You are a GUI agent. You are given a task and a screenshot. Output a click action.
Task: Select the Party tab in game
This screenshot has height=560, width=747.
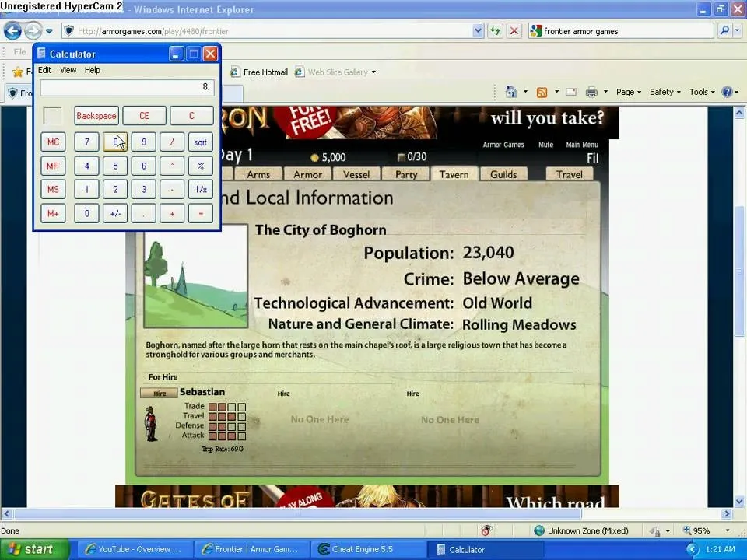pyautogui.click(x=406, y=174)
